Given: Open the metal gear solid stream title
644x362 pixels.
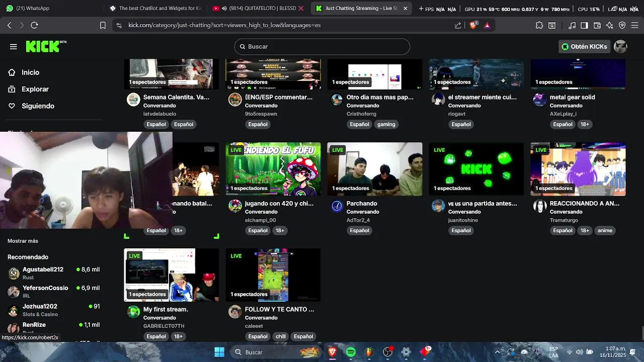Looking at the screenshot, I should pos(573,98).
